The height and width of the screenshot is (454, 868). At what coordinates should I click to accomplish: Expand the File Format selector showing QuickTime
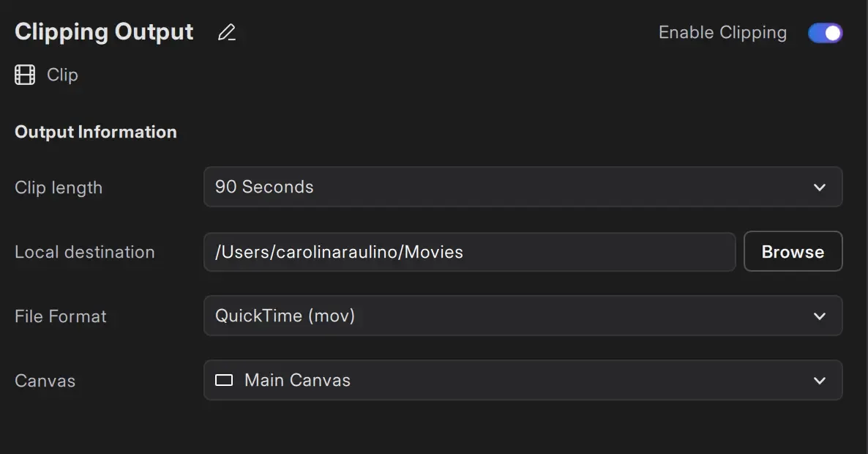click(x=523, y=316)
